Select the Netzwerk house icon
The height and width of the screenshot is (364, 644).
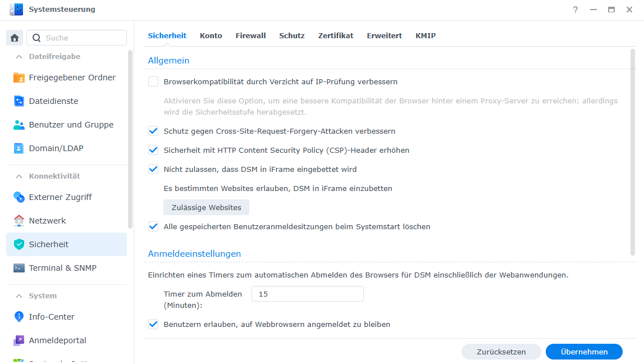coord(19,221)
